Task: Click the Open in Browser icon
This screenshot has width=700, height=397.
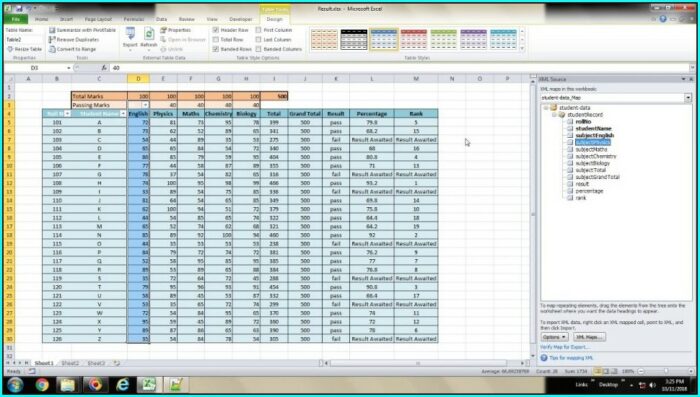Action: tap(163, 39)
